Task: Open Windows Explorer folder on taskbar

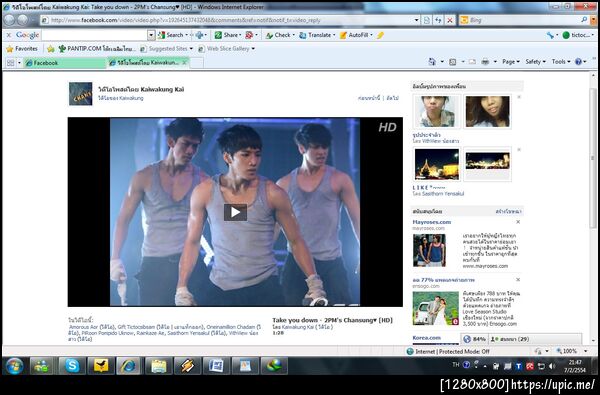Action: [158, 366]
